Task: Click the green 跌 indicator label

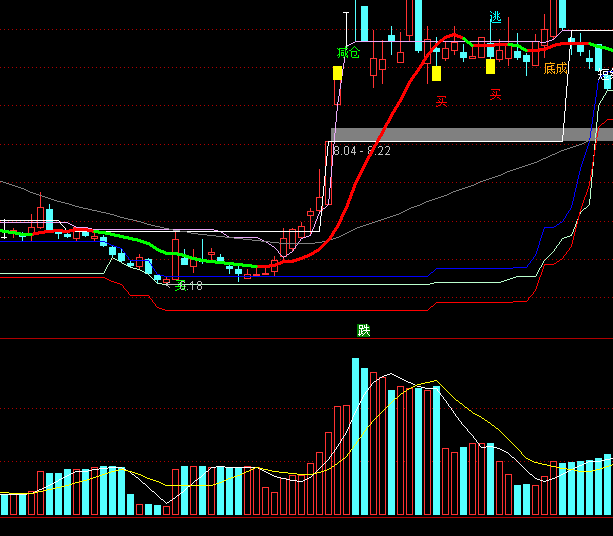Action: tap(364, 330)
